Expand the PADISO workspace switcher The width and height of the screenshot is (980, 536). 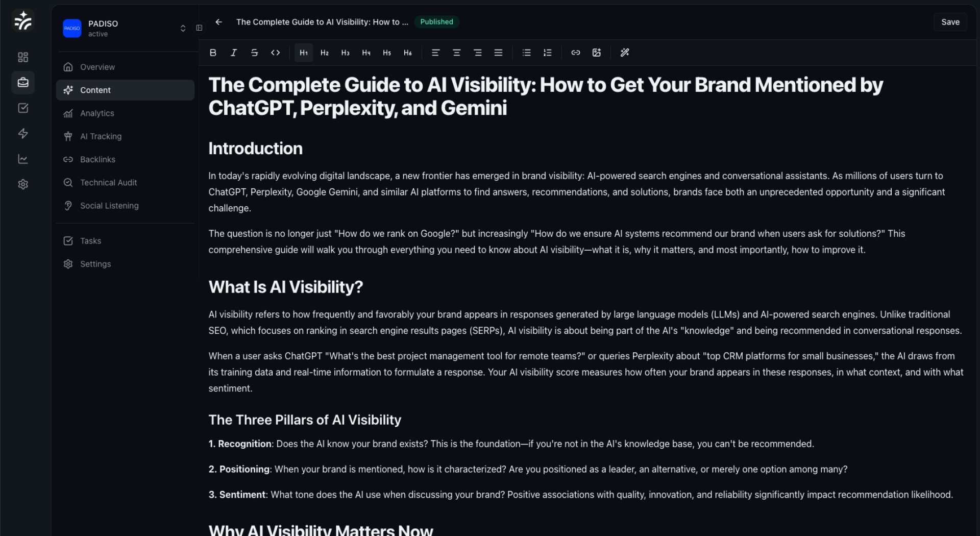pyautogui.click(x=183, y=28)
